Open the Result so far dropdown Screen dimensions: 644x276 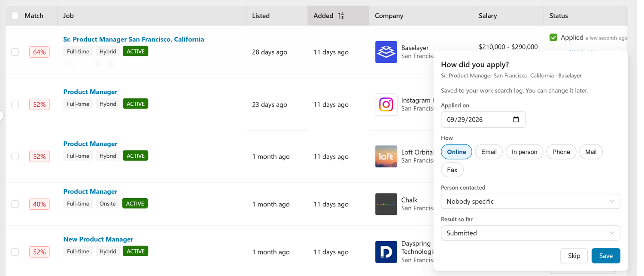pyautogui.click(x=530, y=233)
